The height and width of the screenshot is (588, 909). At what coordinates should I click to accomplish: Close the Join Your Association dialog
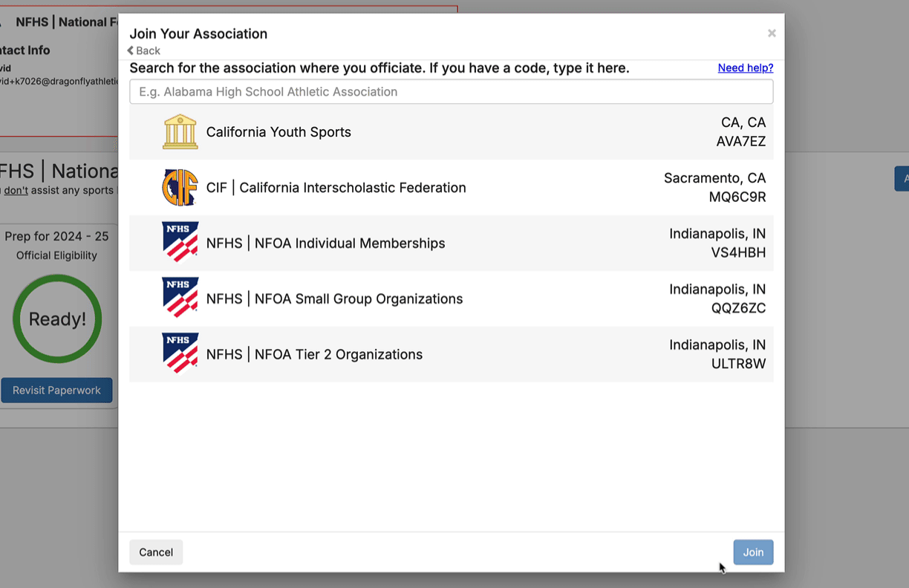point(772,33)
